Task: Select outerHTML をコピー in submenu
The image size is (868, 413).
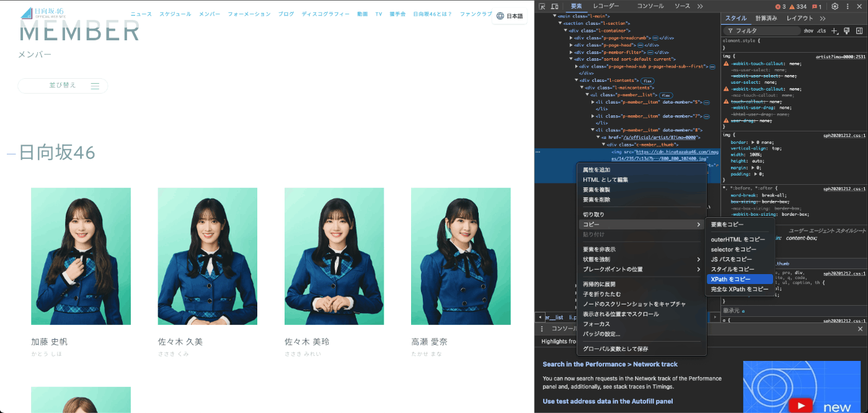Action: point(740,239)
